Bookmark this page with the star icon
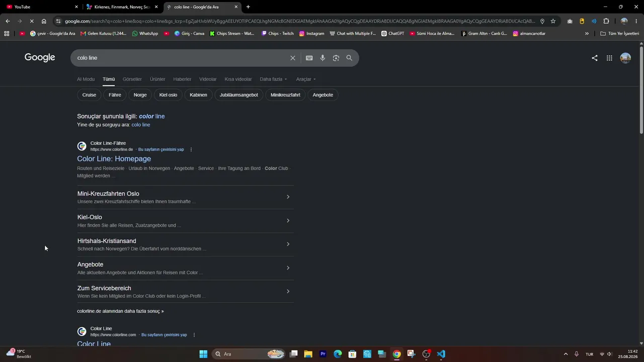The height and width of the screenshot is (362, 644). pyautogui.click(x=553, y=21)
